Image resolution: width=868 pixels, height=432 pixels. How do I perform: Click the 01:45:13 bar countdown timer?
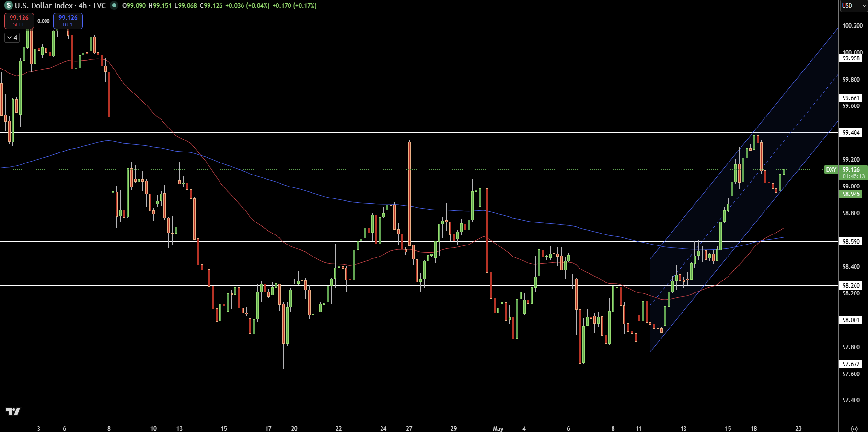point(853,176)
